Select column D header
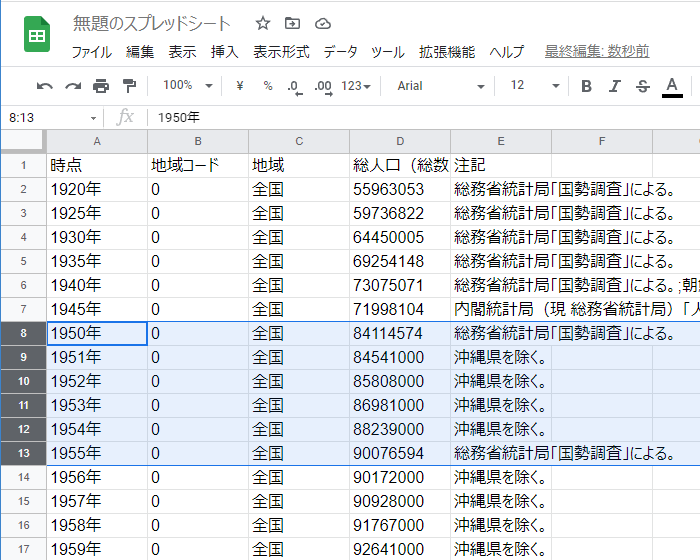This screenshot has height=560, width=700. click(x=400, y=142)
